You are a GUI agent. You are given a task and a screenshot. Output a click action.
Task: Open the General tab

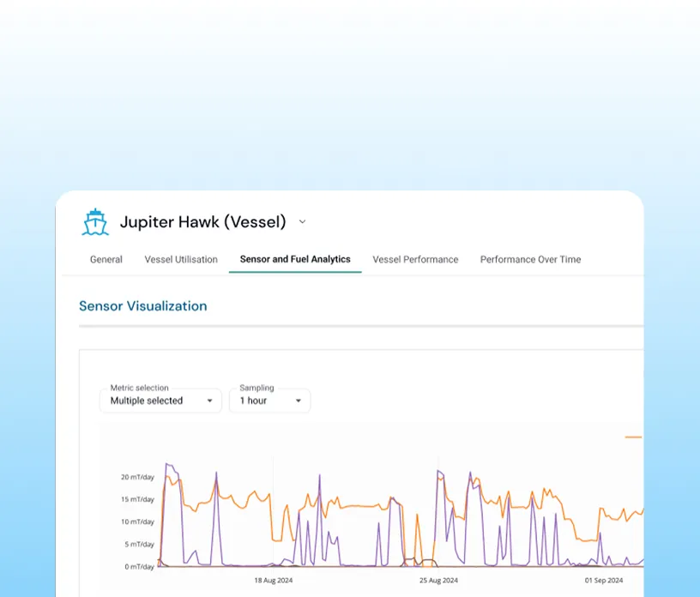pyautogui.click(x=106, y=259)
